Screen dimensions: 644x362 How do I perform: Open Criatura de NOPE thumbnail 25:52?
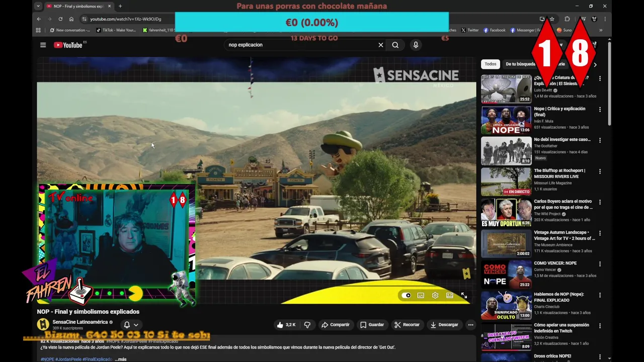click(x=506, y=89)
